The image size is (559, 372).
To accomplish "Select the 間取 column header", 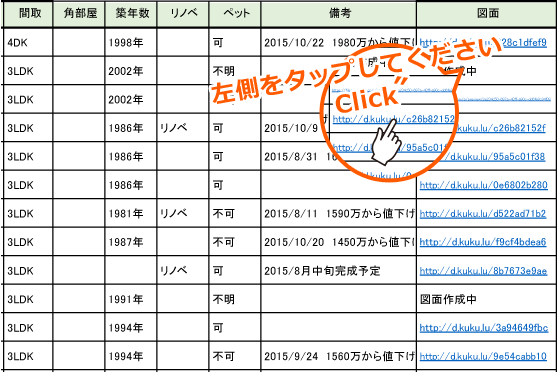I will point(28,14).
